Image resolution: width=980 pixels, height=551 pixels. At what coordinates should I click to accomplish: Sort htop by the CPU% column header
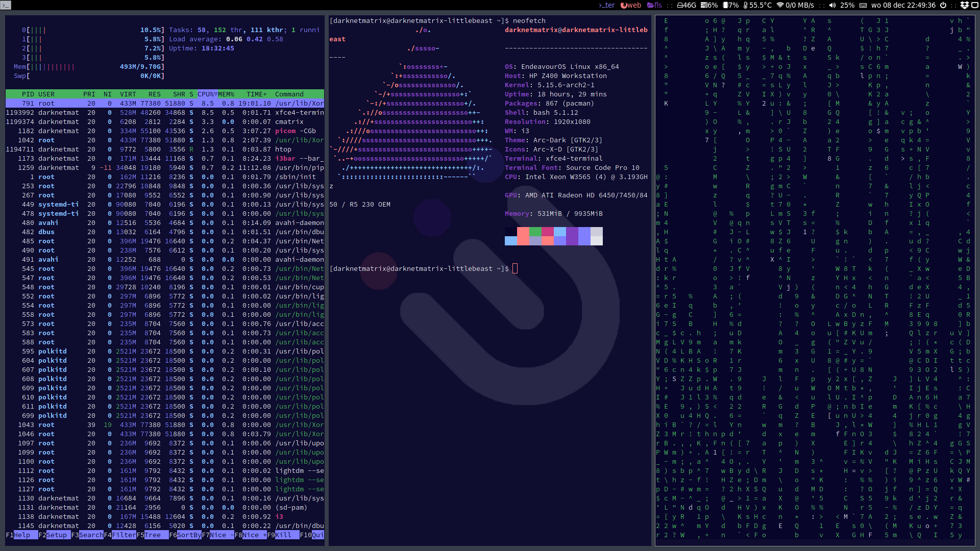tap(208, 94)
